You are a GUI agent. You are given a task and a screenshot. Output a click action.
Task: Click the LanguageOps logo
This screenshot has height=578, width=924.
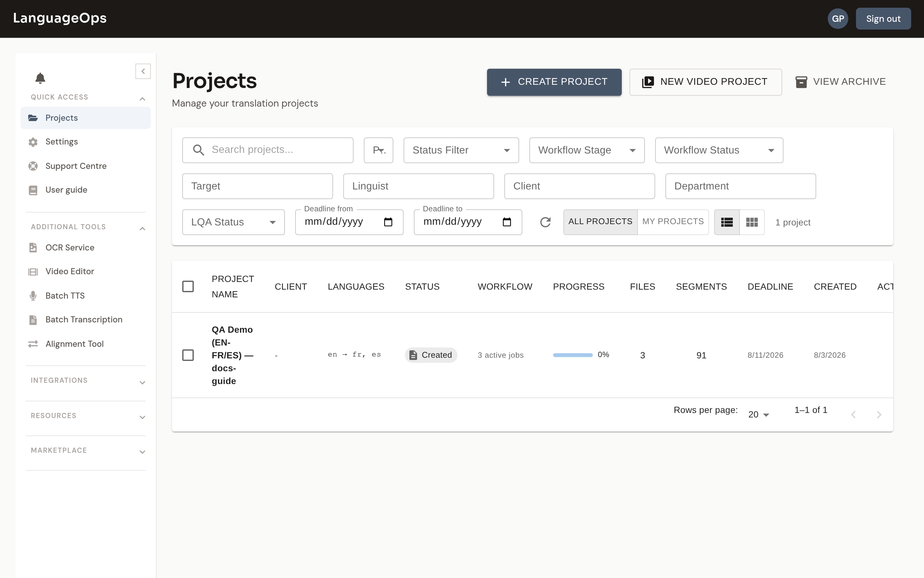pyautogui.click(x=60, y=18)
